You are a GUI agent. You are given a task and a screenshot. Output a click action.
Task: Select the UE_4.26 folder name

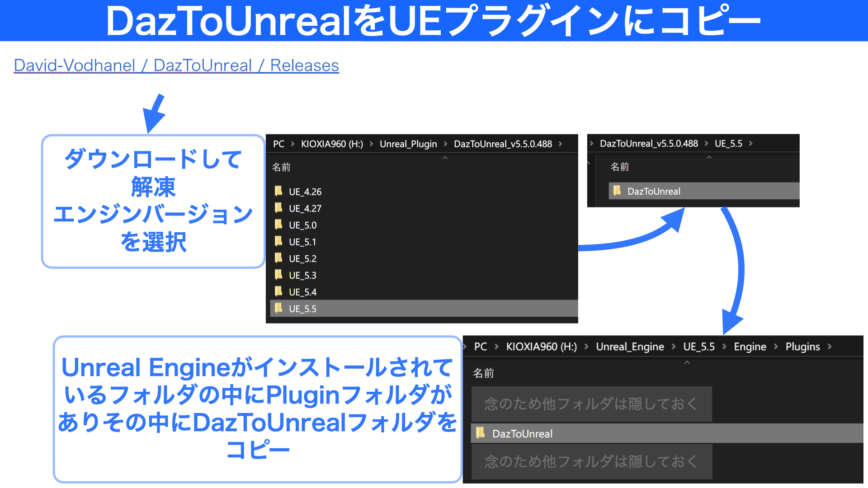click(305, 192)
